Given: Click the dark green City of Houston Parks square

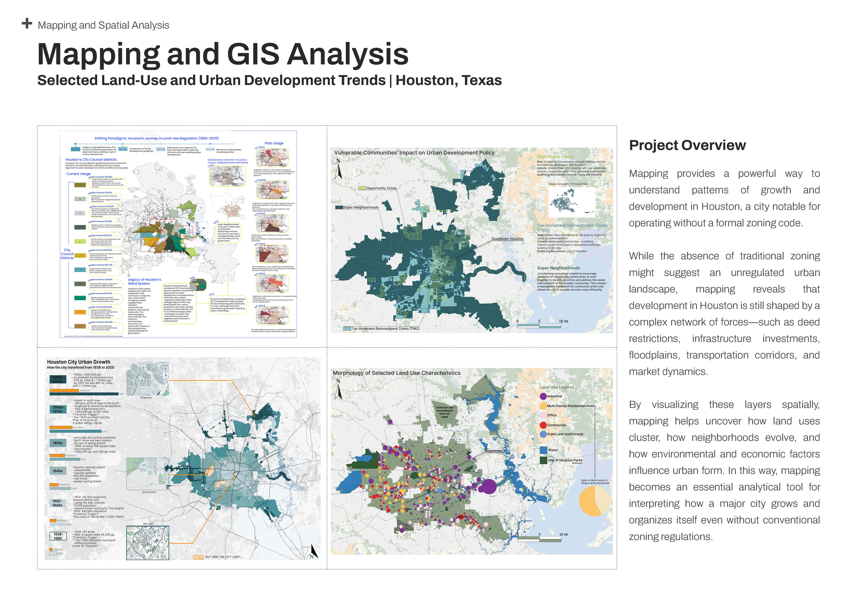Looking at the screenshot, I should click(543, 460).
